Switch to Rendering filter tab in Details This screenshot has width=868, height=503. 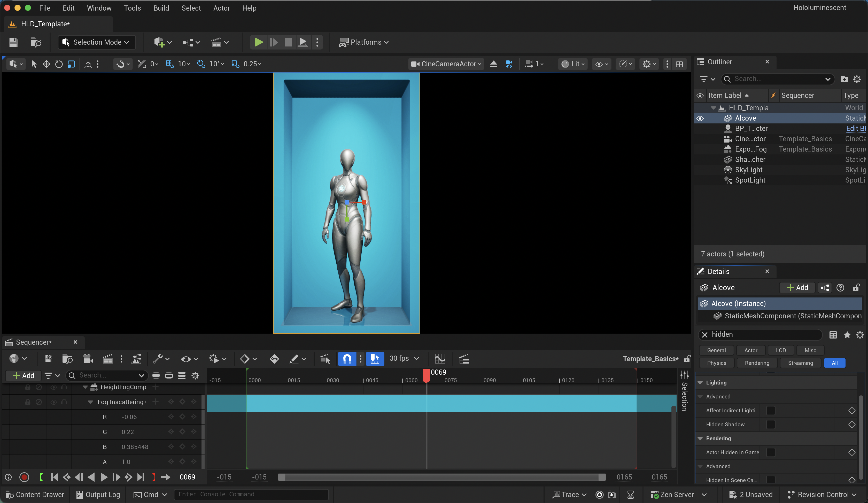click(757, 363)
